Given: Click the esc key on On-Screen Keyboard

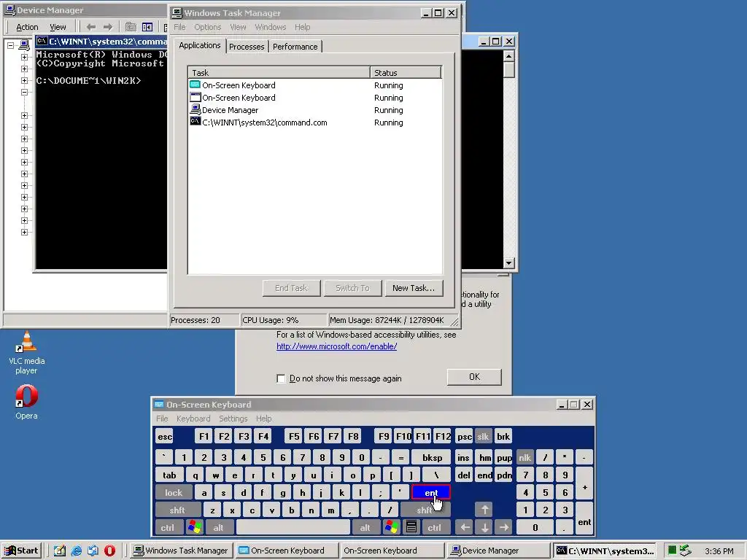Looking at the screenshot, I should coord(165,436).
